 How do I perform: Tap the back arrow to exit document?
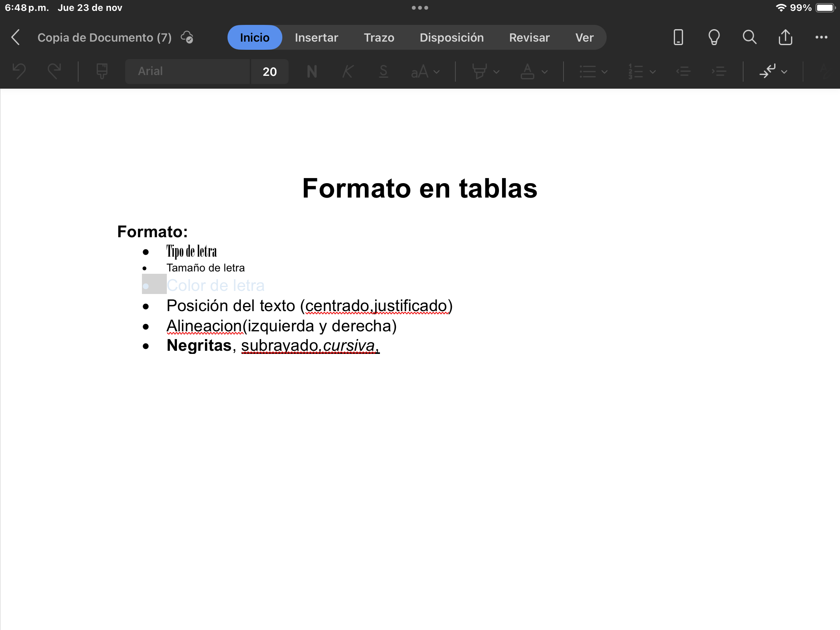pyautogui.click(x=16, y=37)
